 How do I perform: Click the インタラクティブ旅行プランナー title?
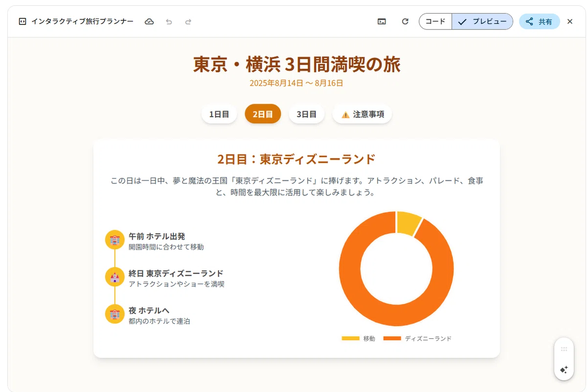tap(82, 22)
